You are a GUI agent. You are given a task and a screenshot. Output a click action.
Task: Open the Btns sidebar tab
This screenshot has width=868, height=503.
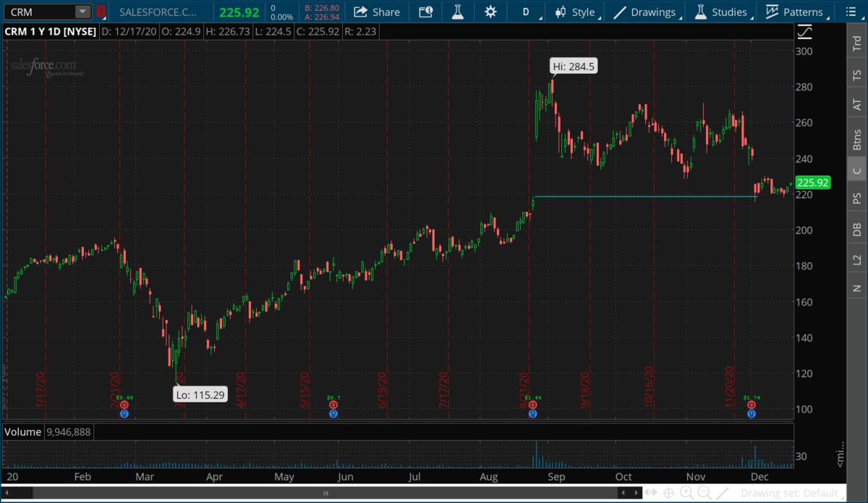tap(857, 138)
